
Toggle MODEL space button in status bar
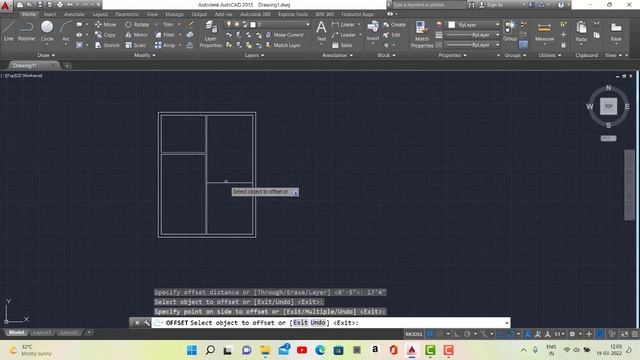(x=414, y=334)
